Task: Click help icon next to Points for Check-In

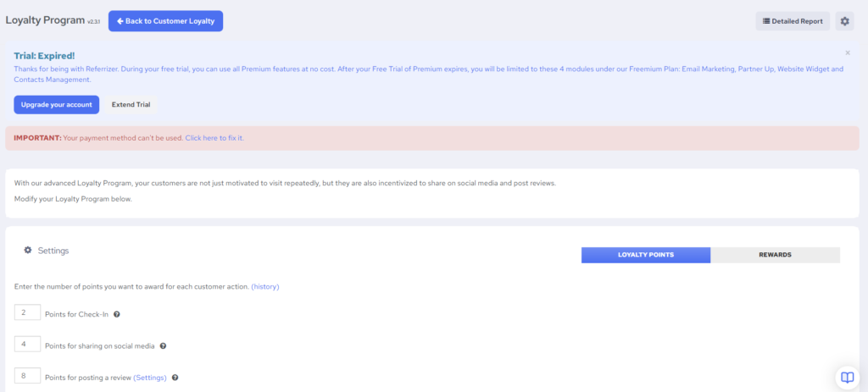Action: [x=117, y=314]
